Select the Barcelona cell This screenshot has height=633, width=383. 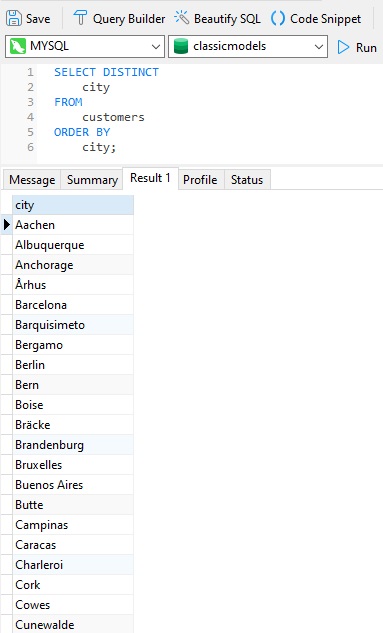pos(73,305)
